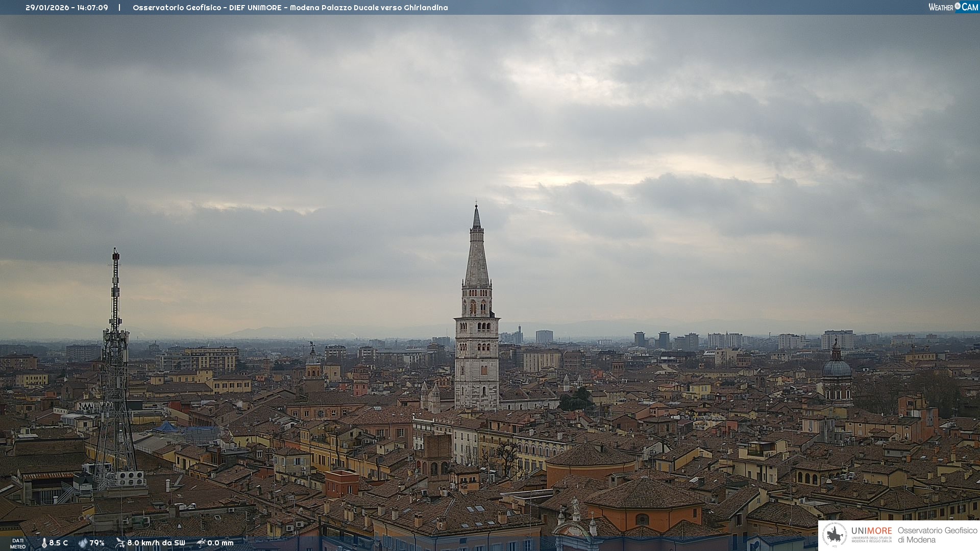Click the thermometer temperature icon
Image resolution: width=980 pixels, height=551 pixels.
click(x=44, y=543)
